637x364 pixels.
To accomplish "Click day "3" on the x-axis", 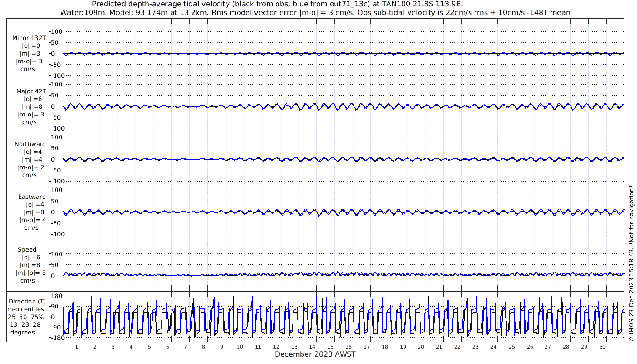I will pos(113,347).
